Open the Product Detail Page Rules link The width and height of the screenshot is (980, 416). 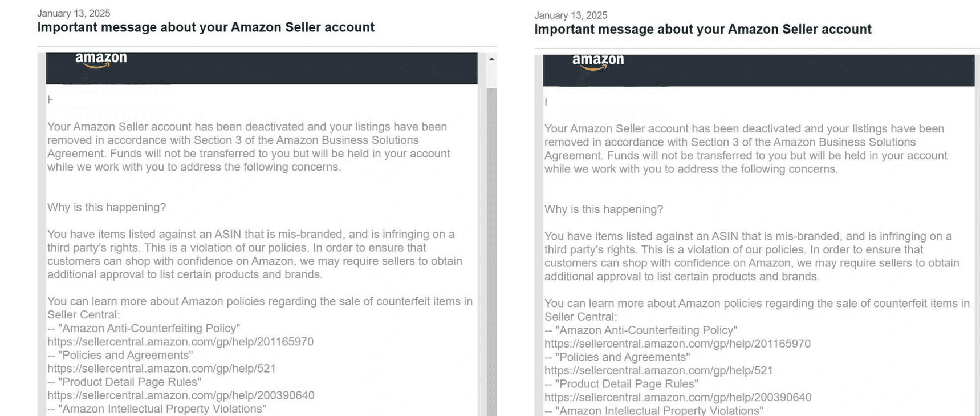click(125, 382)
